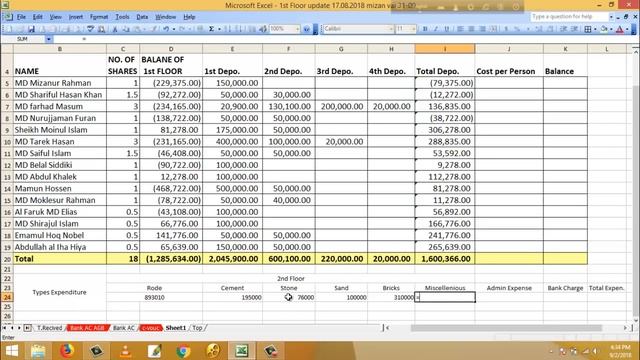The height and width of the screenshot is (360, 640).
Task: Click the Borders grid icon
Action: (x=588, y=29)
